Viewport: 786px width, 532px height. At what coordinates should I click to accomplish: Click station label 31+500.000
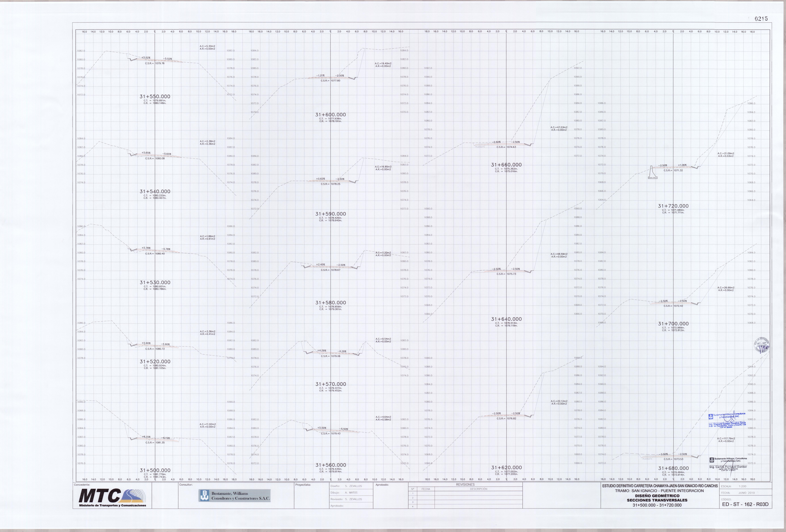tap(155, 471)
